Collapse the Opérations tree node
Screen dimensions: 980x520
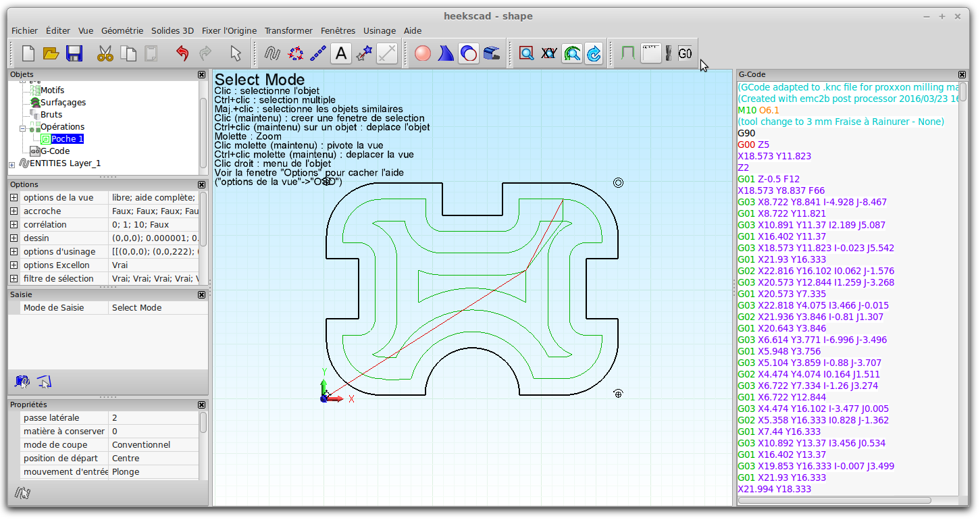click(22, 127)
